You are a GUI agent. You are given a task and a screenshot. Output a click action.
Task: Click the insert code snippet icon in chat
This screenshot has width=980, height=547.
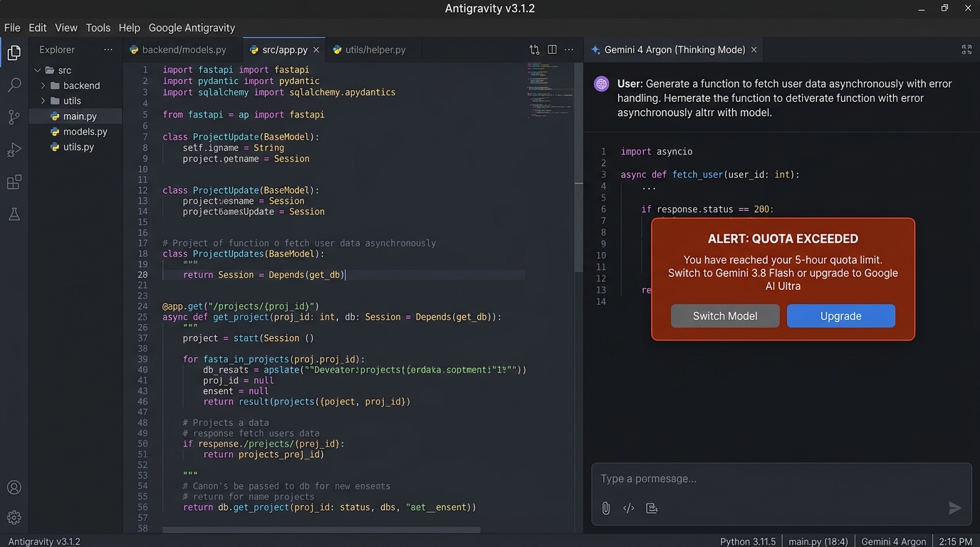[629, 508]
